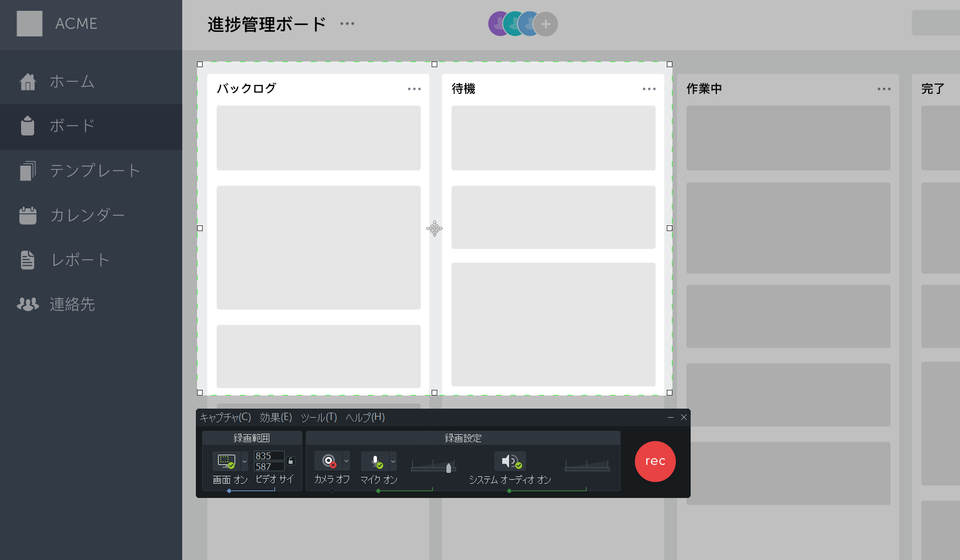Viewport: 960px width, 560px height.
Task: Click the バックログ column title
Action: [x=247, y=89]
